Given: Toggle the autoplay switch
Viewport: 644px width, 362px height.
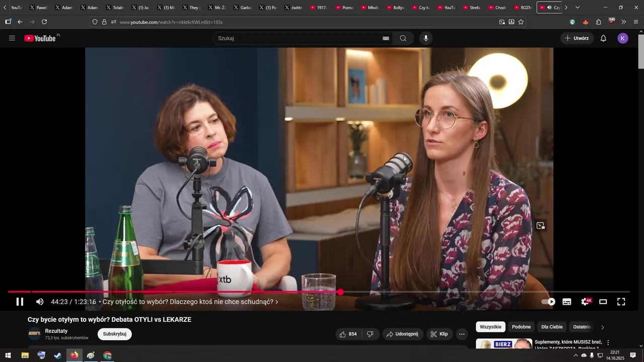Looking at the screenshot, I should click(x=548, y=302).
